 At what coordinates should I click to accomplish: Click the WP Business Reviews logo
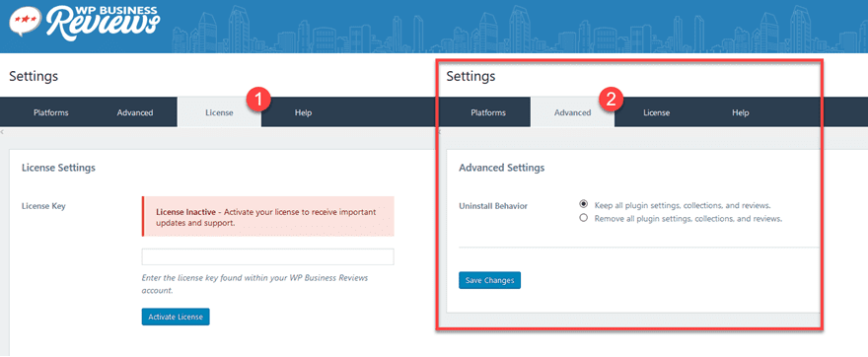(85, 24)
